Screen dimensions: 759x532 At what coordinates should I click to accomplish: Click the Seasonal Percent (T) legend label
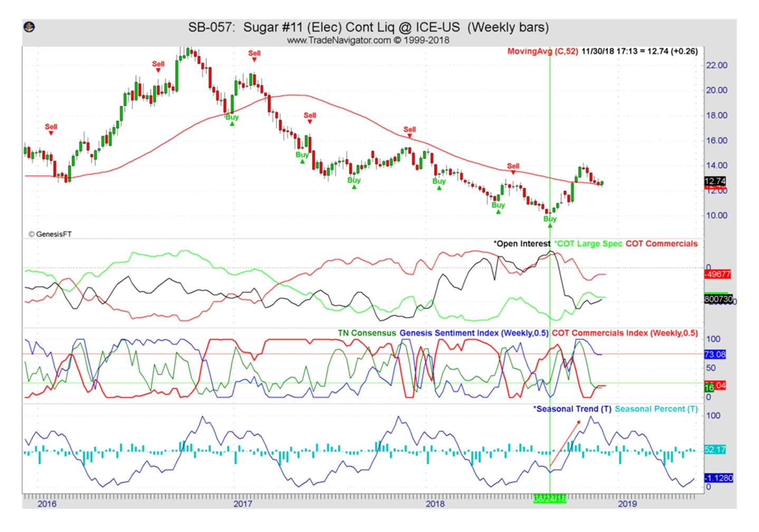657,409
